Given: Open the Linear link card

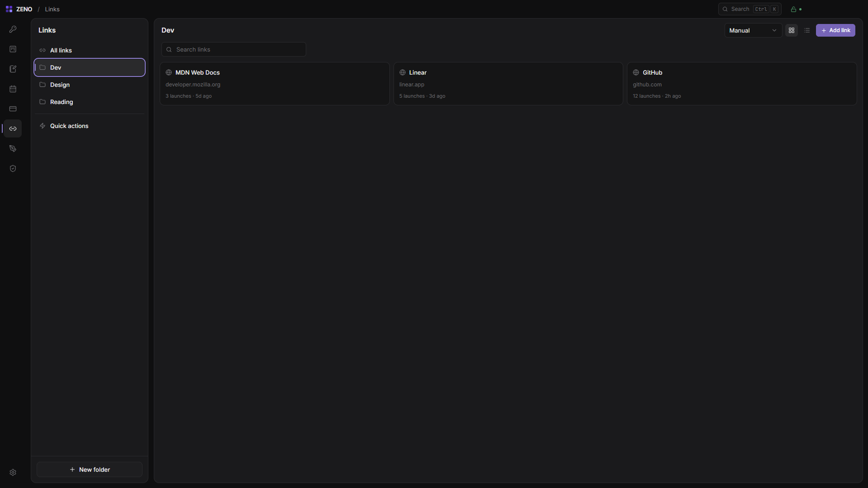Looking at the screenshot, I should tap(508, 84).
